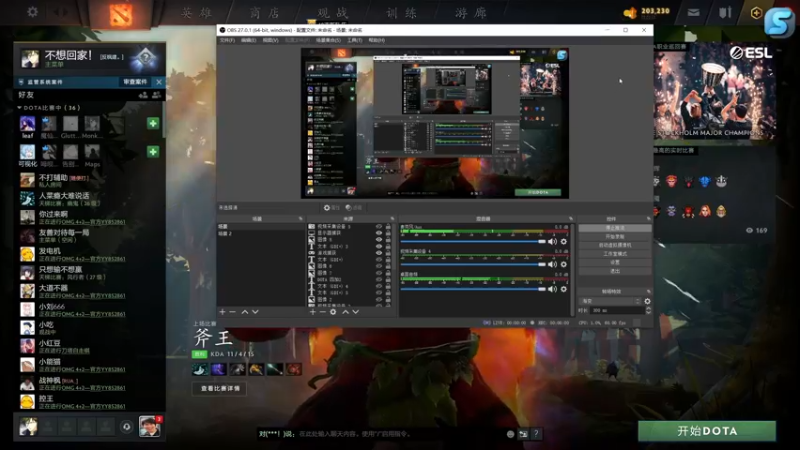This screenshot has width=800, height=450.
Task: Move scene up arrow in OBS Scenes panel
Action: 245,312
